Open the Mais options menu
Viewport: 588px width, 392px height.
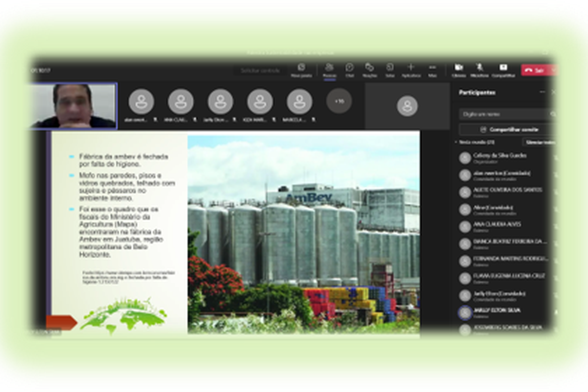(432, 70)
